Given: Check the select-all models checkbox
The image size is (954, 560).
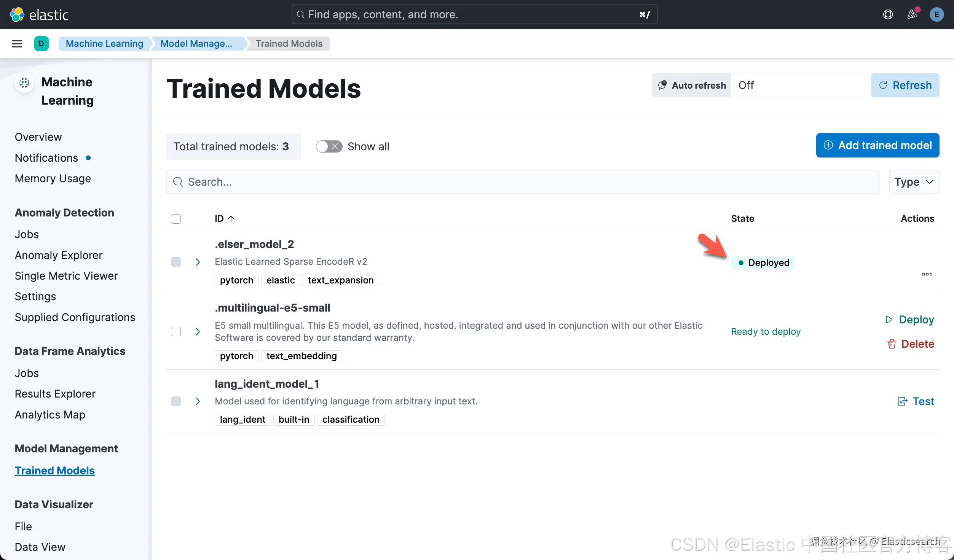Looking at the screenshot, I should (x=176, y=219).
